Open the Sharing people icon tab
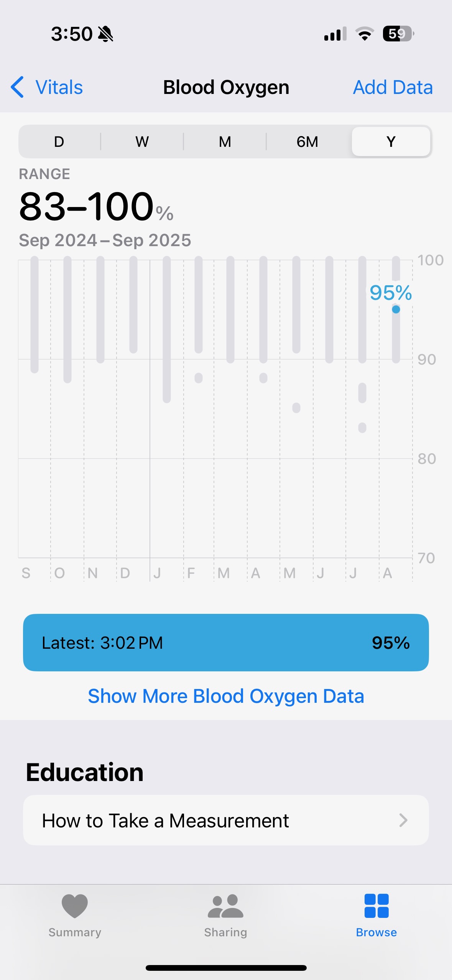The width and height of the screenshot is (452, 980). (x=225, y=906)
